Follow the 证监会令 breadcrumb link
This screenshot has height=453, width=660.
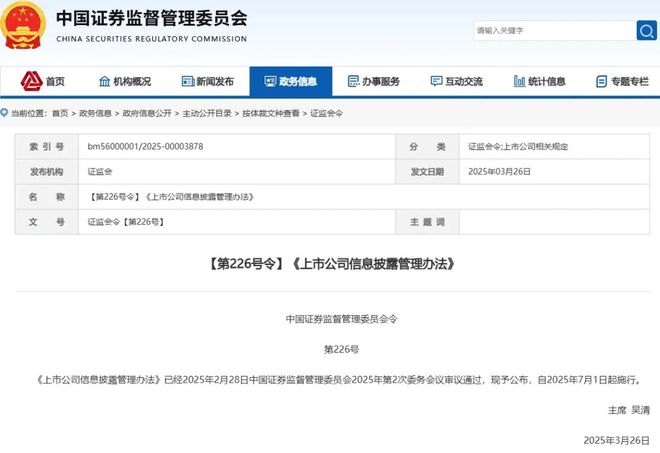[327, 113]
